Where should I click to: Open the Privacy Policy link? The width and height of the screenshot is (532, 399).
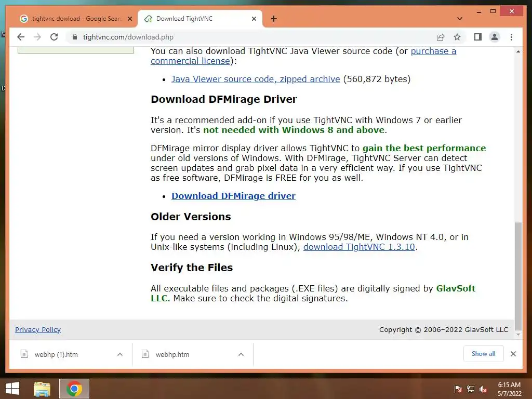coord(38,329)
